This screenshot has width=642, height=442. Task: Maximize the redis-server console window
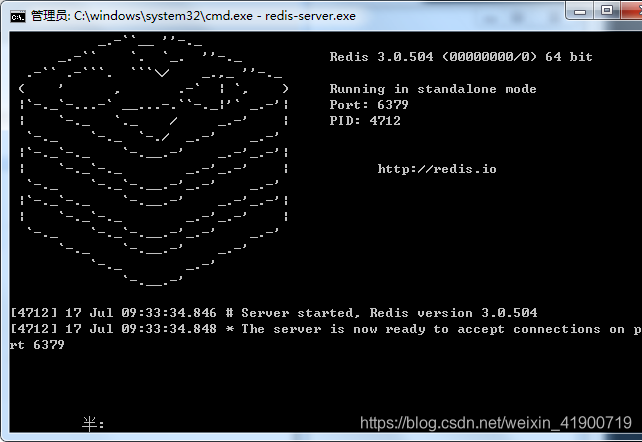(x=607, y=10)
